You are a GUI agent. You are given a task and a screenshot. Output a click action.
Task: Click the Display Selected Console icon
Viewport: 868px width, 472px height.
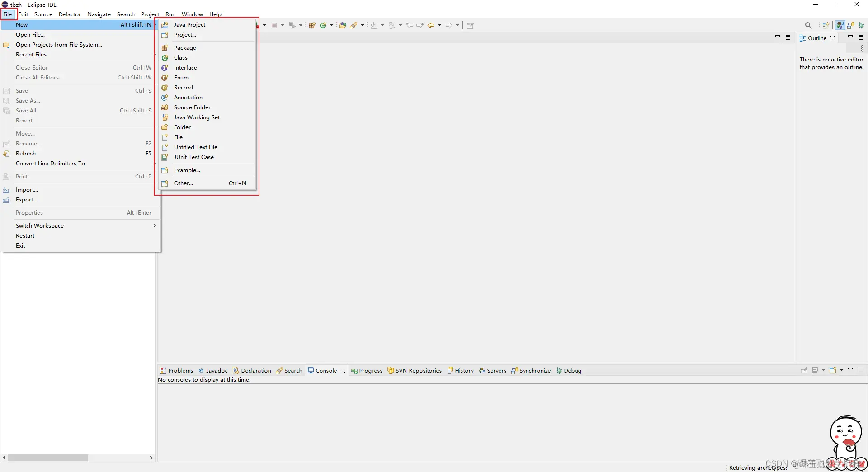(815, 370)
